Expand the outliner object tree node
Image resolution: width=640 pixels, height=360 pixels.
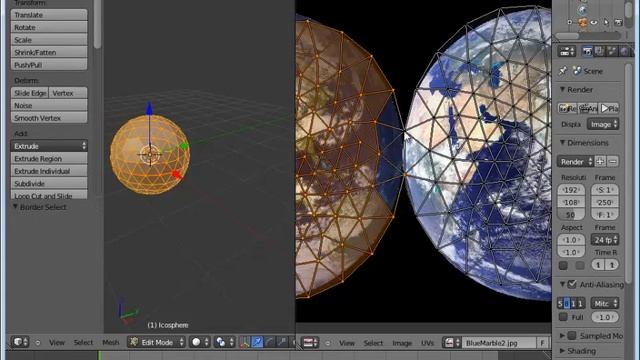click(x=570, y=22)
